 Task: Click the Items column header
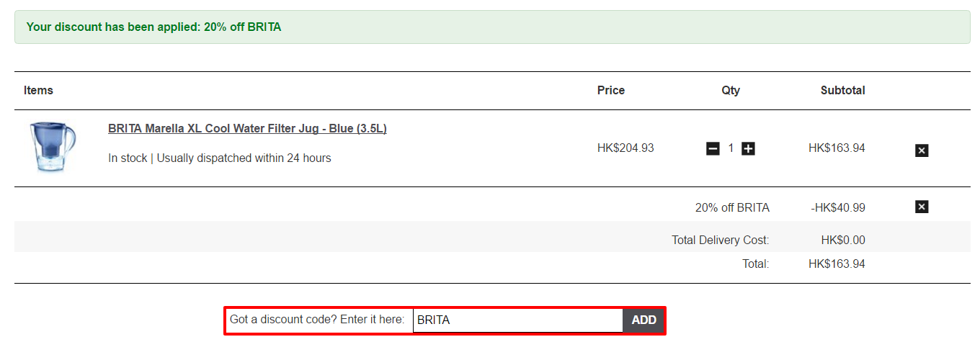38,91
